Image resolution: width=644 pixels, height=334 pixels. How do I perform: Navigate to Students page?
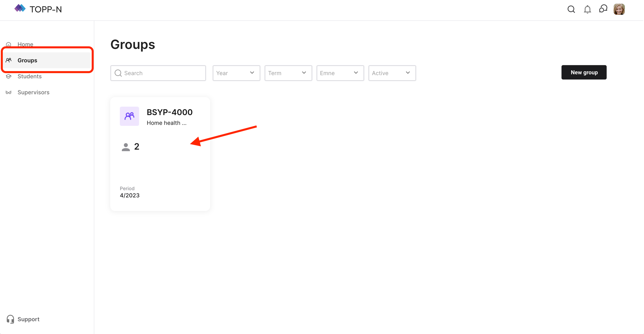29,76
